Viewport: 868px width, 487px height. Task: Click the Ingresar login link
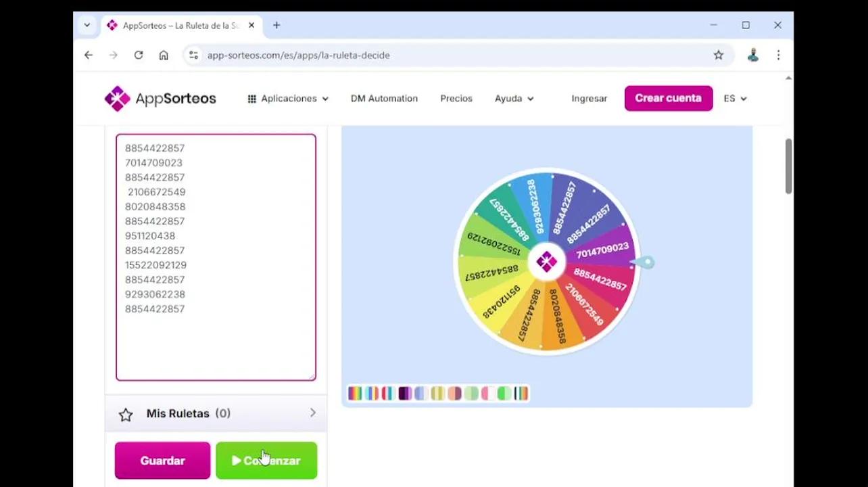(589, 99)
